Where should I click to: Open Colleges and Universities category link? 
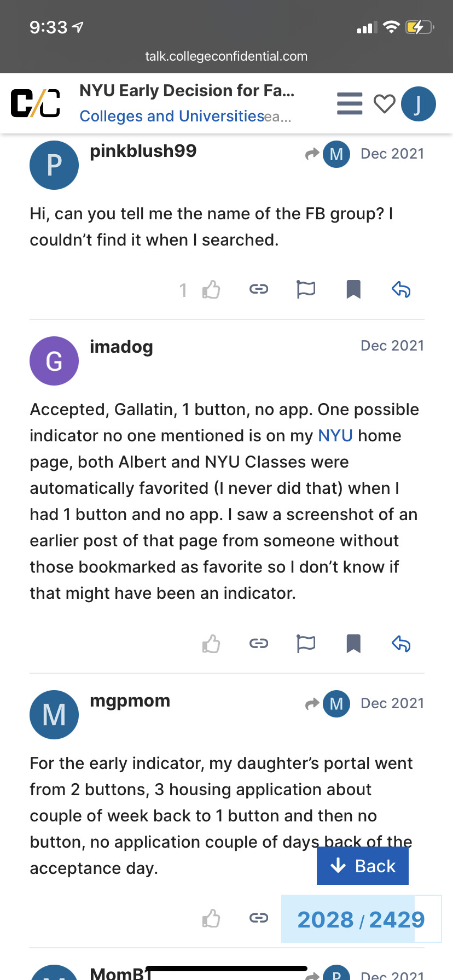(x=172, y=116)
